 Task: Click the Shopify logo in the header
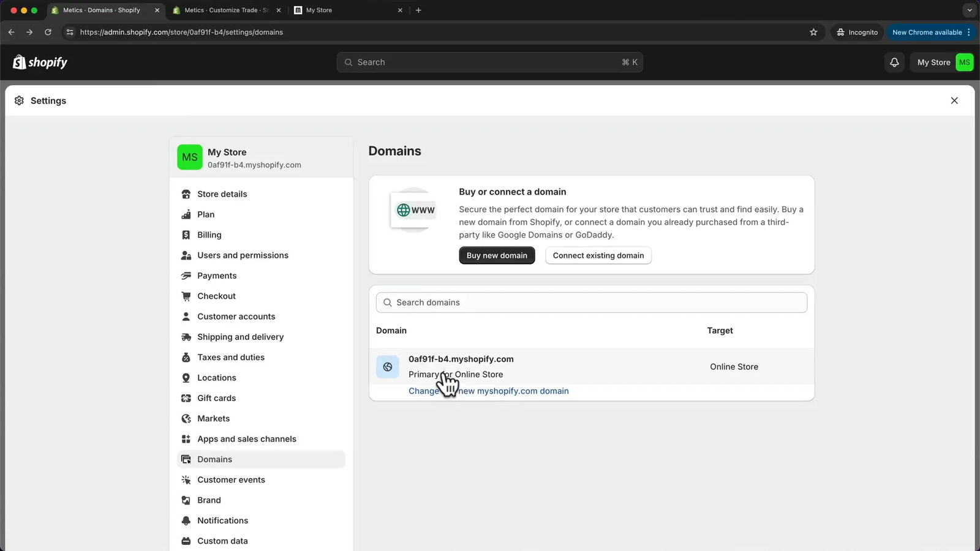[x=40, y=62]
